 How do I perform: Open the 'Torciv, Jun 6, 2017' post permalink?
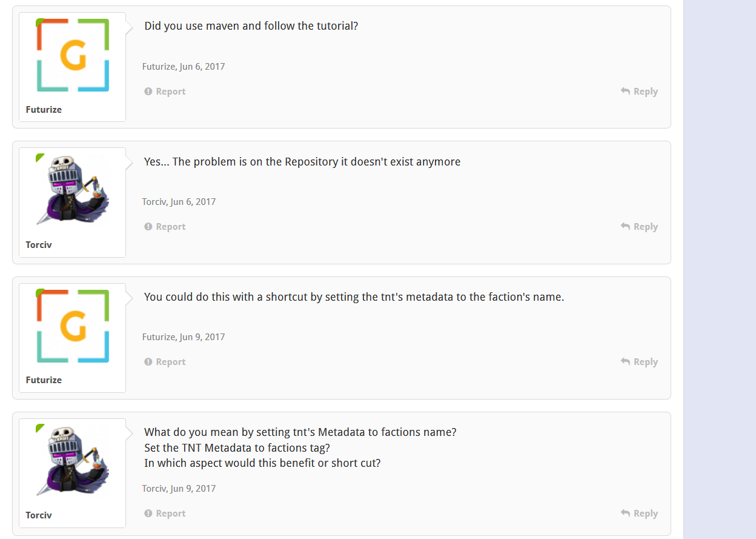pyautogui.click(x=179, y=202)
